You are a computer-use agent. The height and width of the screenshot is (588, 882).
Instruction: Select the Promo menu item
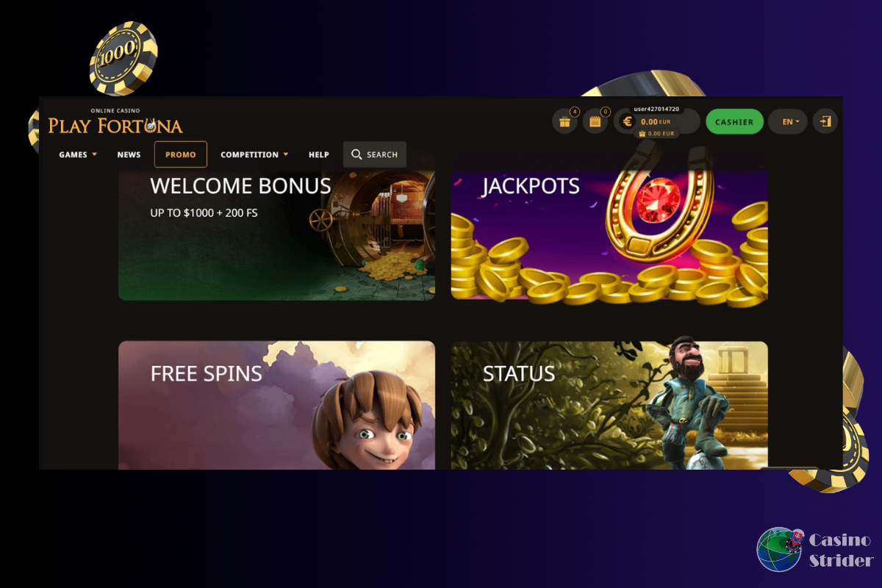click(181, 154)
